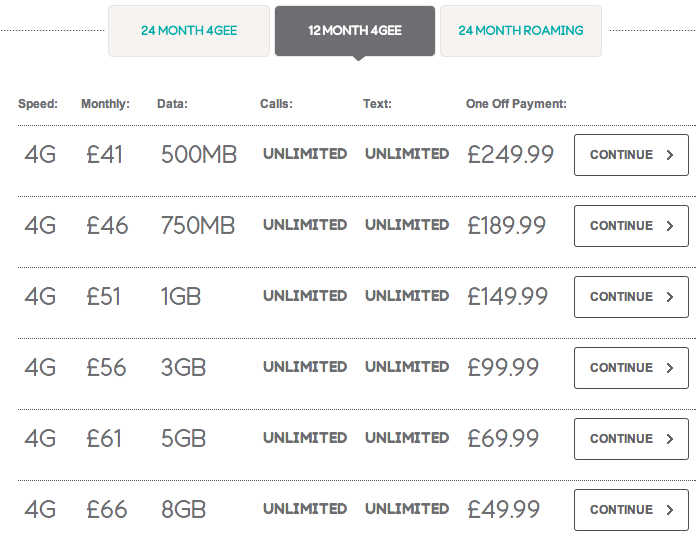Click the £41 monthly price
Image resolution: width=696 pixels, height=543 pixels.
point(104,155)
